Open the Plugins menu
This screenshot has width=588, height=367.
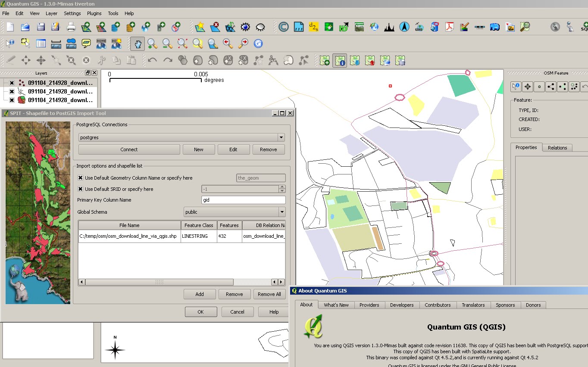(x=94, y=13)
